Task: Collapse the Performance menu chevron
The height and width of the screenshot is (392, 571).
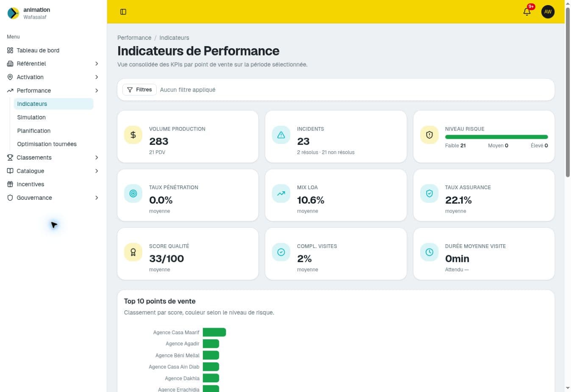Action: coord(97,91)
